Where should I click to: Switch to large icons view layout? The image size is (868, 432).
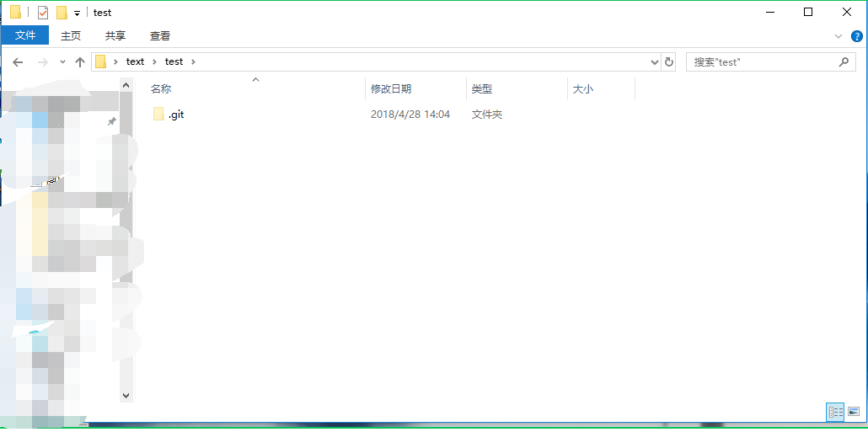(x=853, y=412)
